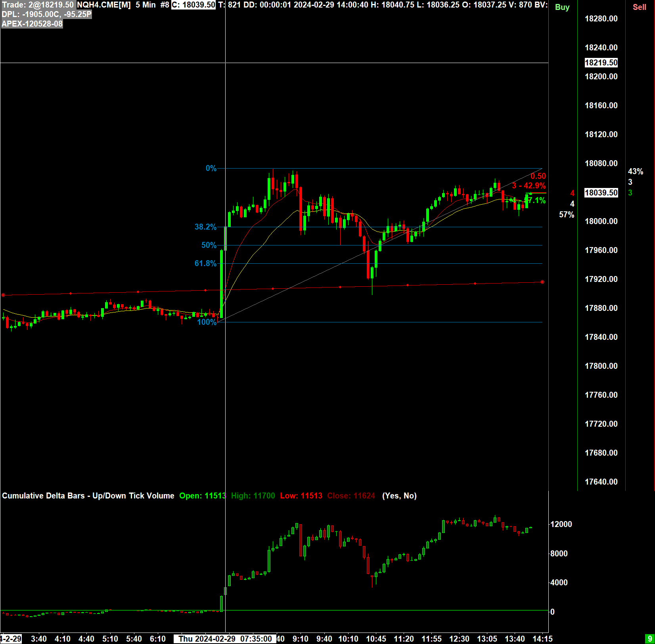
Task: Click the 17800.00 price level on the axis
Action: tap(601, 366)
